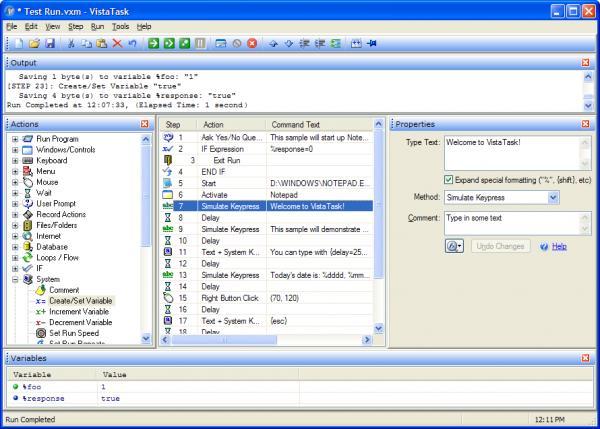
Task: Click the Cut scissors toolbar icon
Action: pyautogui.click(x=71, y=44)
